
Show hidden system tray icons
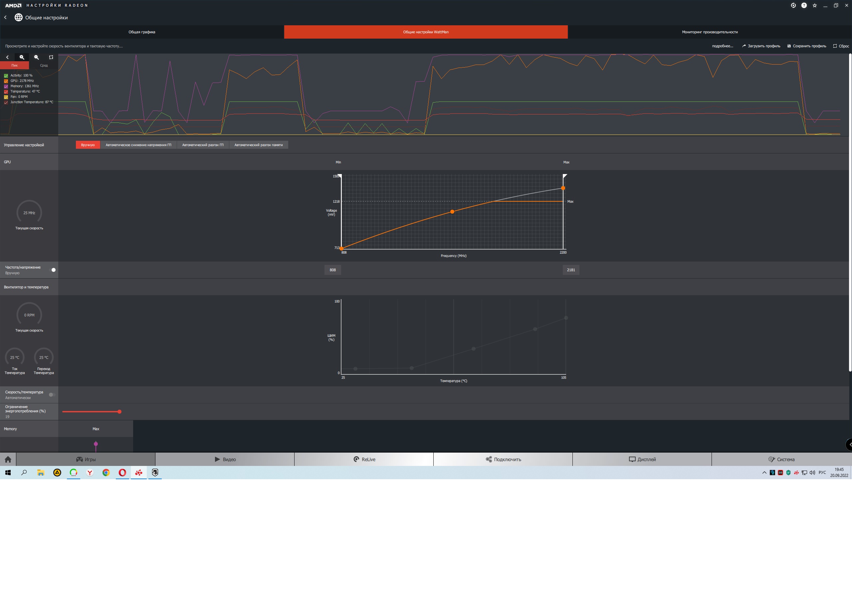coord(764,473)
